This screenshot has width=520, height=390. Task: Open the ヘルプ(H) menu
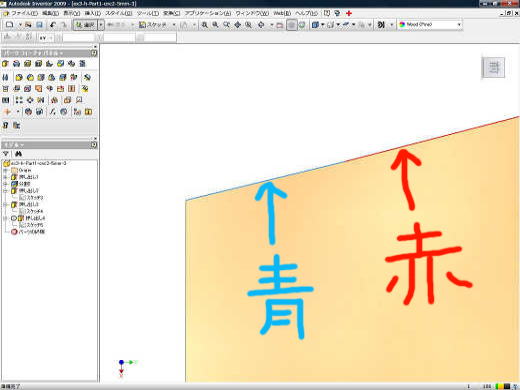click(306, 13)
